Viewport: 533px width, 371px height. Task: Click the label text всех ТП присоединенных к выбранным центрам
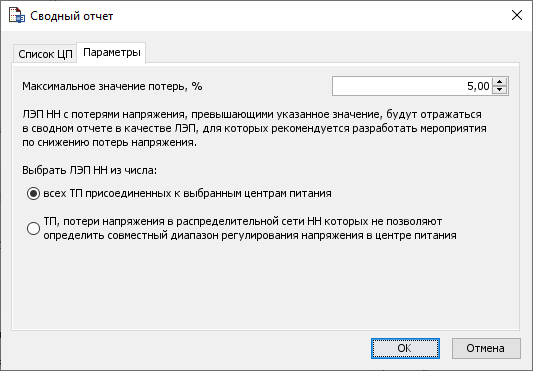(x=187, y=193)
